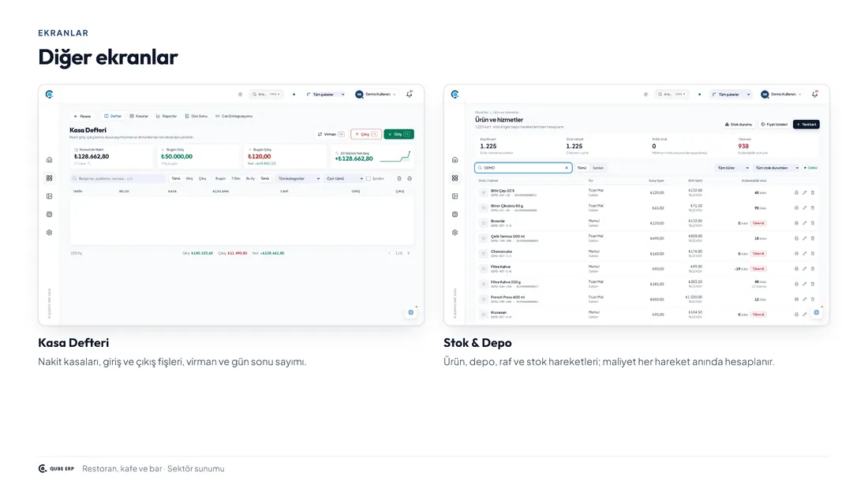Viewport: 868px width, 488px height.
Task: Click Yeni kart button
Action: 806,125
